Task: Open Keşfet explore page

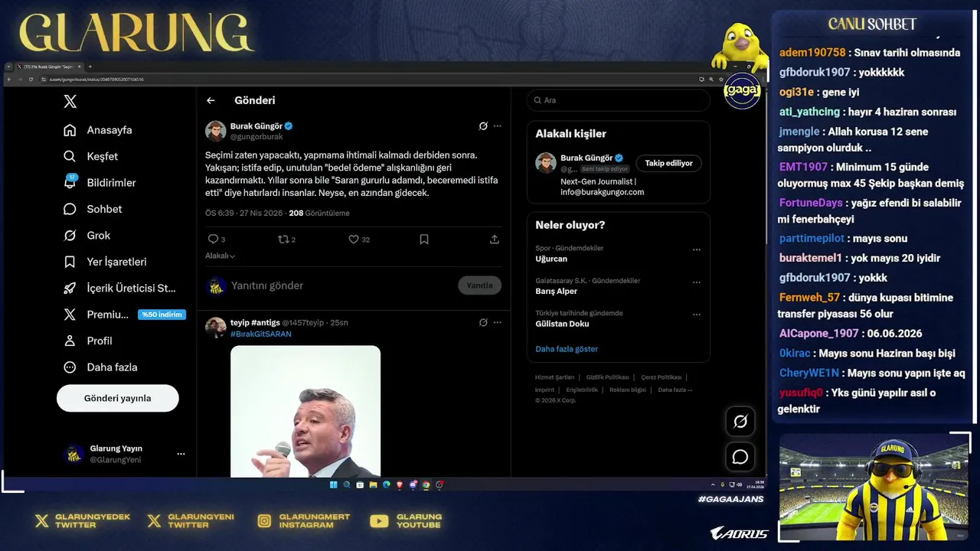Action: 91,156
